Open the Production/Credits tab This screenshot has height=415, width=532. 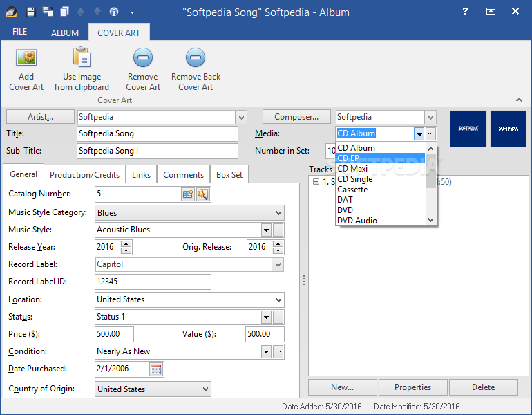pyautogui.click(x=84, y=175)
